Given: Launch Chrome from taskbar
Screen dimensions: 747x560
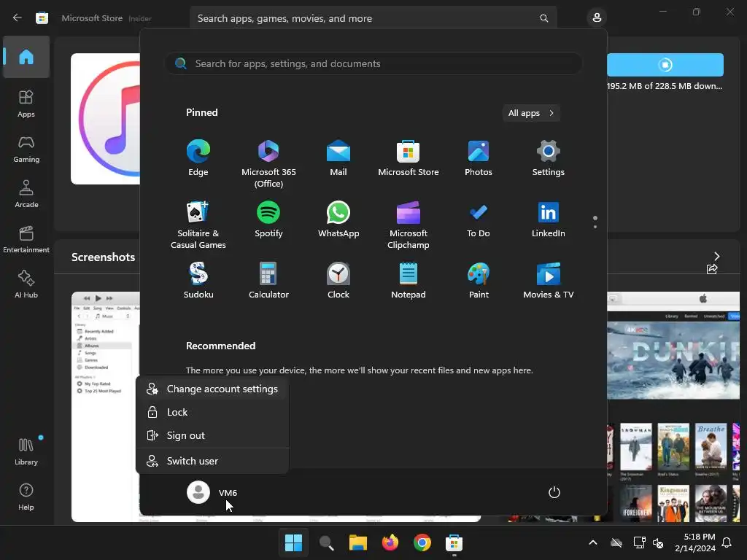Looking at the screenshot, I should coord(422,542).
